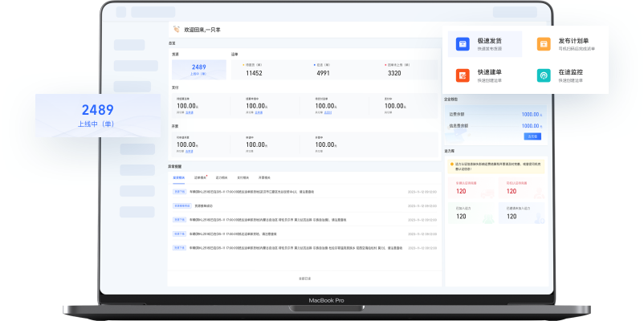This screenshot has height=321, width=644.
Task: Click the 信息费余额 1000.00 amount
Action: coord(532,126)
